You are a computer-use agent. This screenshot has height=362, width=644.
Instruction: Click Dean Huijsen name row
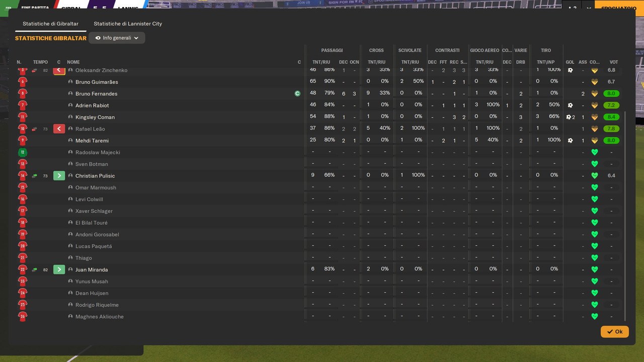(x=92, y=293)
